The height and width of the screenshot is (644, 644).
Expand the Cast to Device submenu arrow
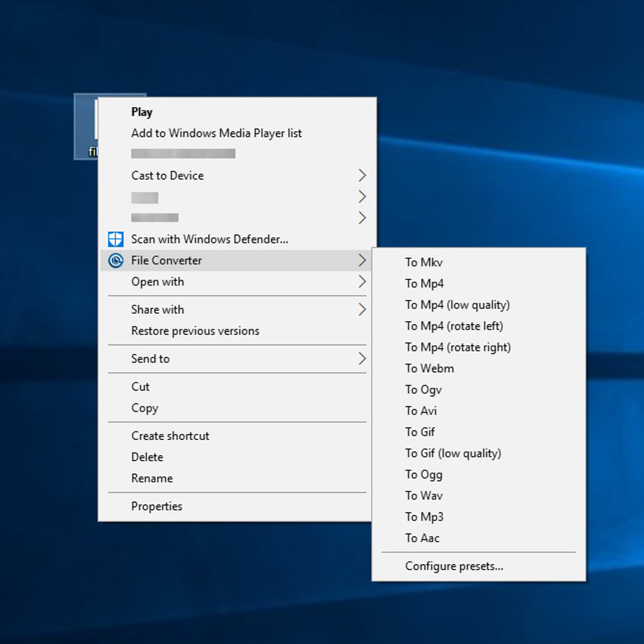pos(362,175)
